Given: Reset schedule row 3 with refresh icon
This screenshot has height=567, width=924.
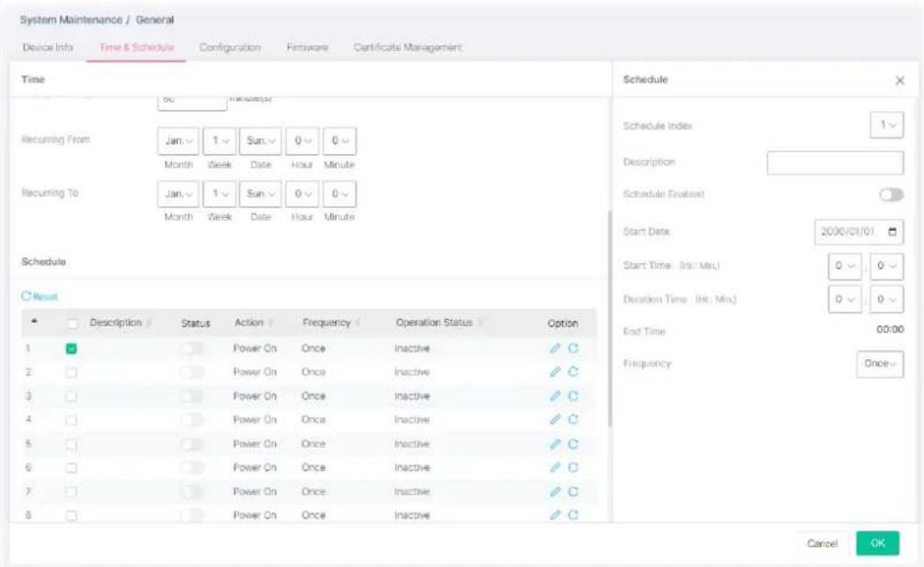Looking at the screenshot, I should (573, 396).
